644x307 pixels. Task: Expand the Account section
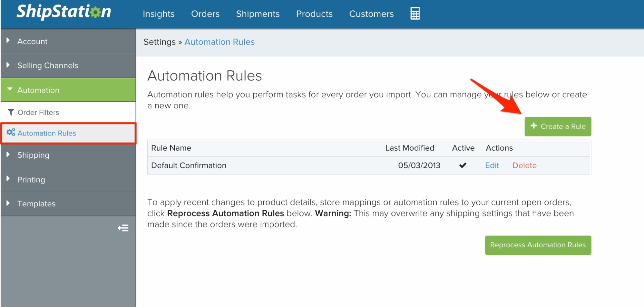click(33, 41)
